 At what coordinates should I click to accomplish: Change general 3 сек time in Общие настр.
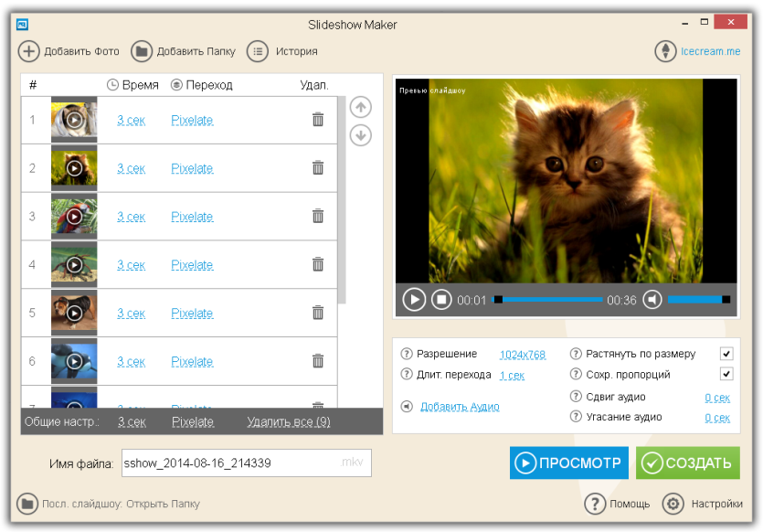click(x=132, y=422)
